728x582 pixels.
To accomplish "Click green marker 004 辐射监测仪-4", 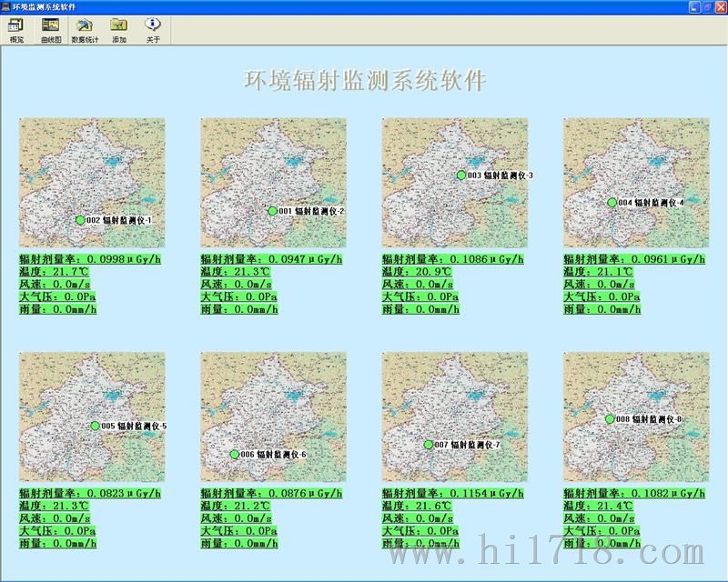I will click(x=612, y=203).
